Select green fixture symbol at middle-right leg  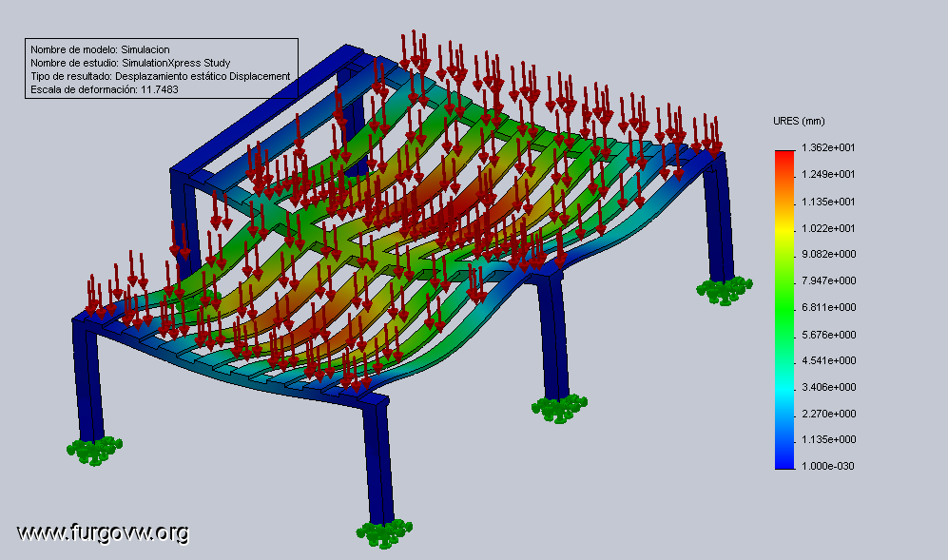(559, 408)
